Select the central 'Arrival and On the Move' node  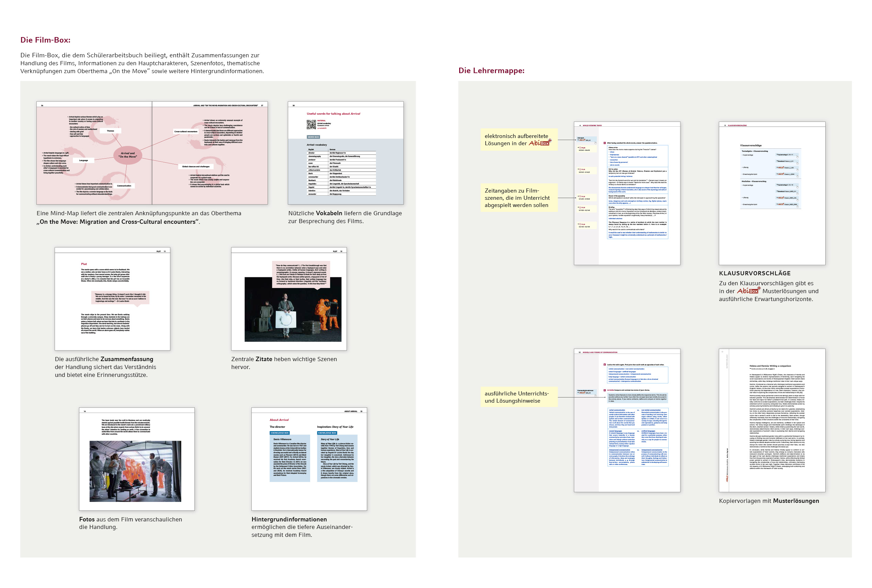[127, 155]
